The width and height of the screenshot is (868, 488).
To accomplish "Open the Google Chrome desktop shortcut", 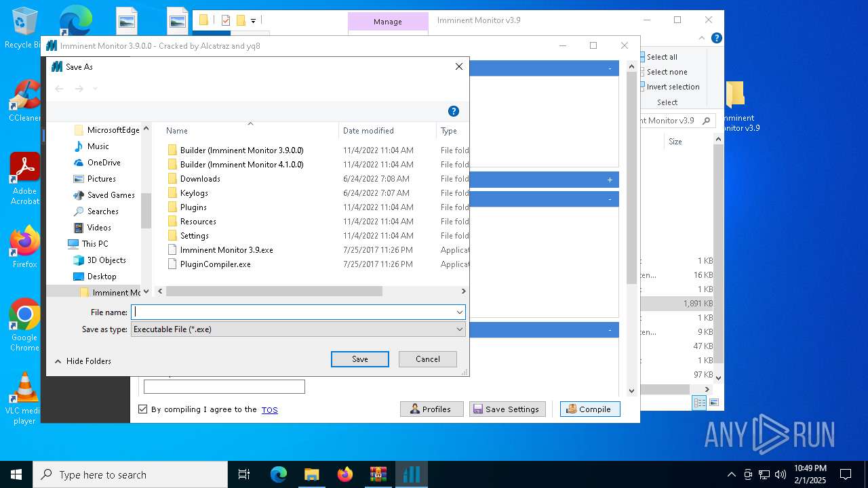I will click(24, 325).
